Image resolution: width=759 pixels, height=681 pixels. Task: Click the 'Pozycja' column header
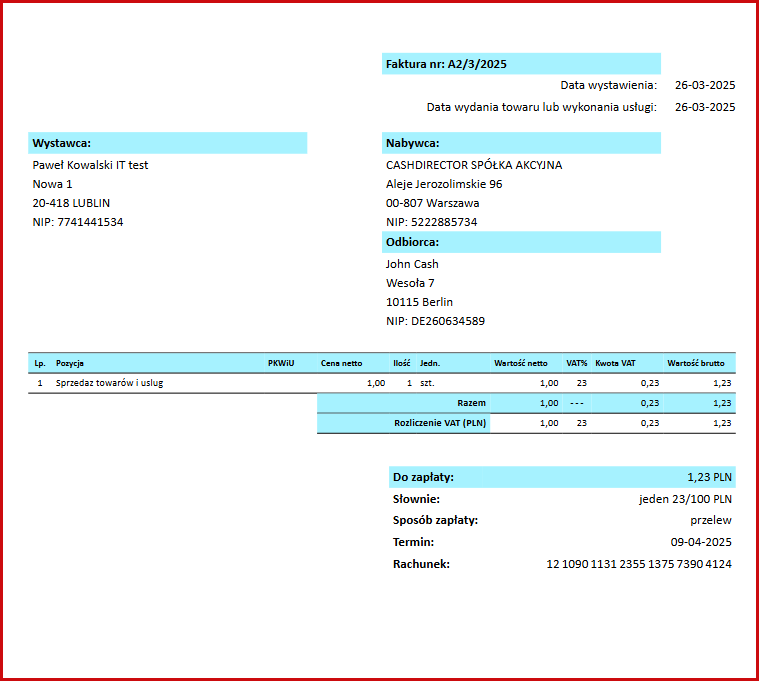[x=70, y=363]
